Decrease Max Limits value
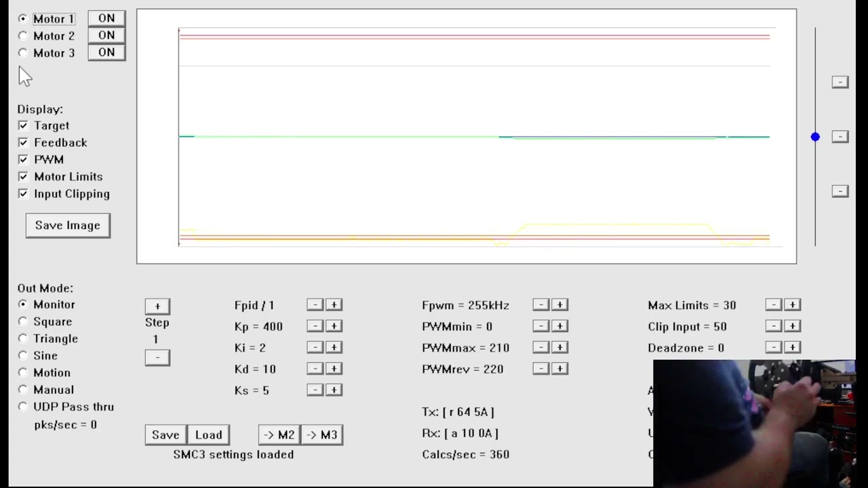 [x=773, y=305]
